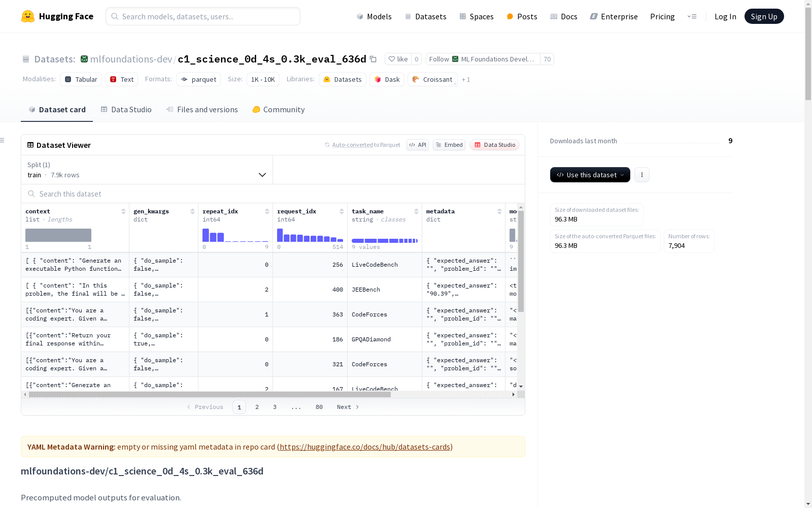Go to page 80 of viewer
This screenshot has width=812, height=508.
click(x=319, y=407)
